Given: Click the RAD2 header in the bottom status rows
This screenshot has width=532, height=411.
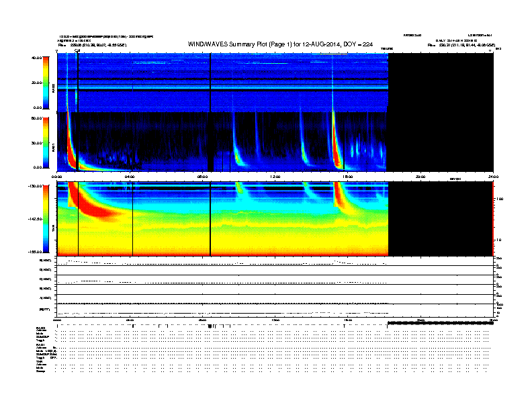Looking at the screenshot, I should (x=40, y=328).
